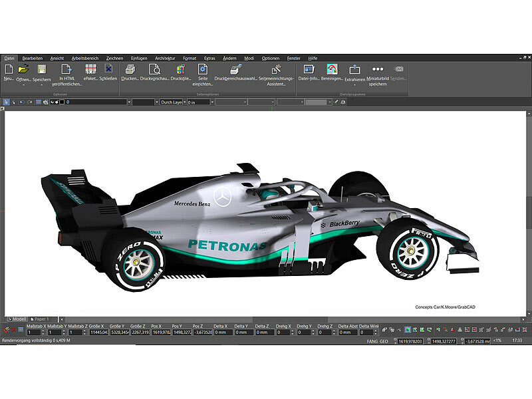The height and width of the screenshot is (399, 532).
Task: Switch to the Modell tab
Action: tap(17, 319)
